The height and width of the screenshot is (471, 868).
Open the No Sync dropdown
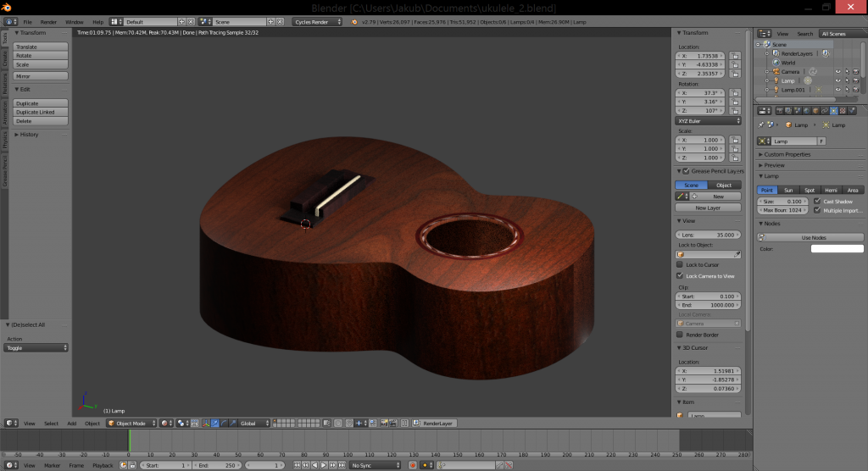375,465
